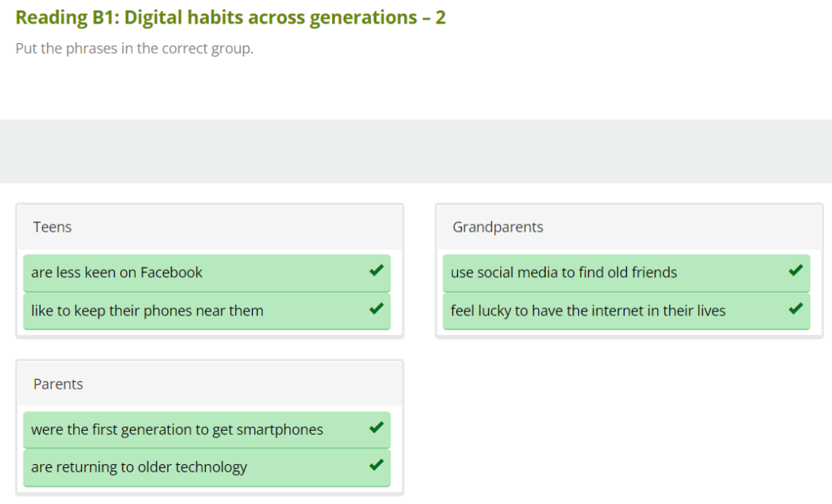The width and height of the screenshot is (832, 504).
Task: Select the phrase 'are less keen on Facebook'
Action: (116, 272)
